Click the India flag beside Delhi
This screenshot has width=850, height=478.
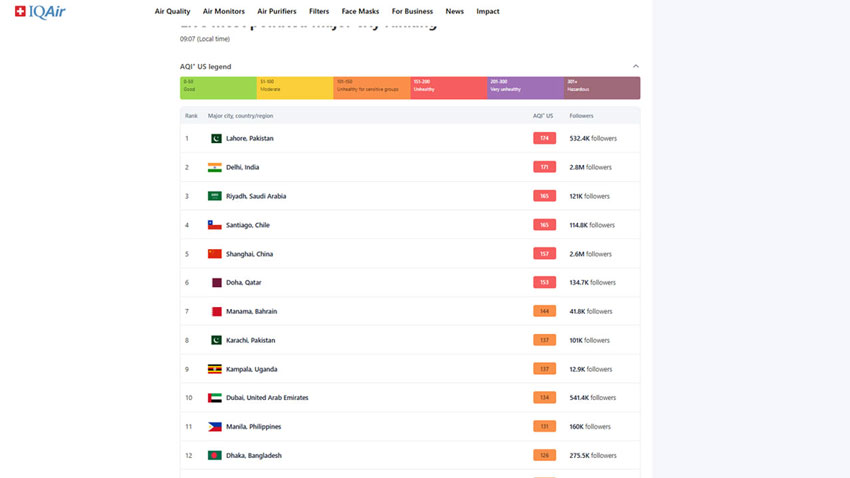(x=215, y=167)
